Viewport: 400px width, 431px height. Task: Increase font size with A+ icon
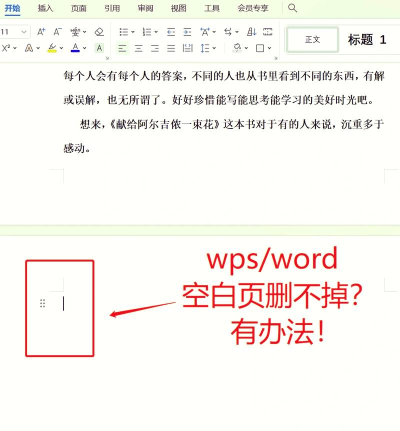[x=41, y=32]
